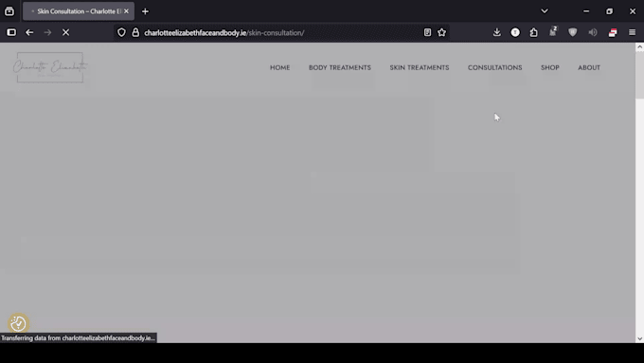Open the Firefox application menu

(x=632, y=32)
